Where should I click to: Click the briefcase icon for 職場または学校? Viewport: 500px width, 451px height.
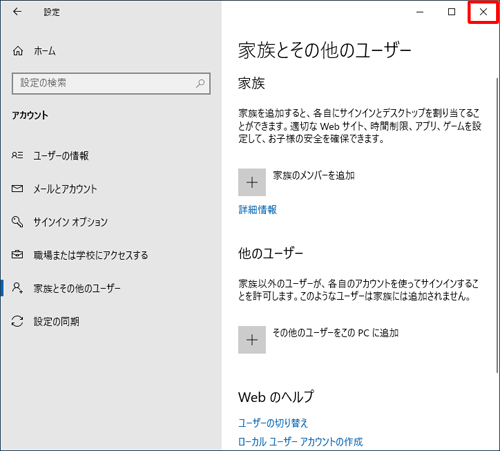[17, 255]
